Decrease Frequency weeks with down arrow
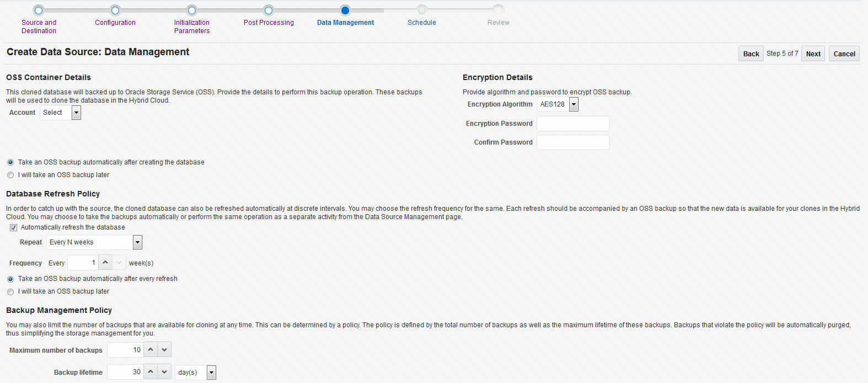Image resolution: width=868 pixels, height=383 pixels. tap(120, 263)
